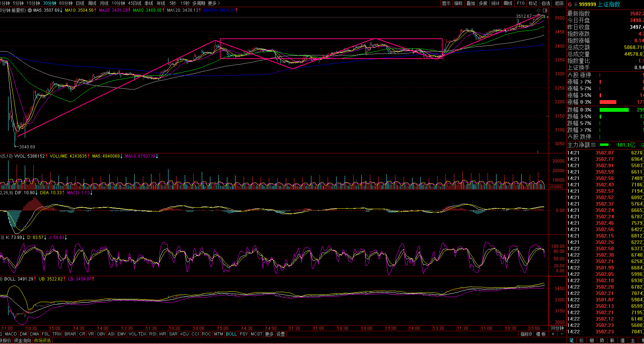Select the 主 tab in right panel
The height and width of the screenshot is (344, 644).
633,341
